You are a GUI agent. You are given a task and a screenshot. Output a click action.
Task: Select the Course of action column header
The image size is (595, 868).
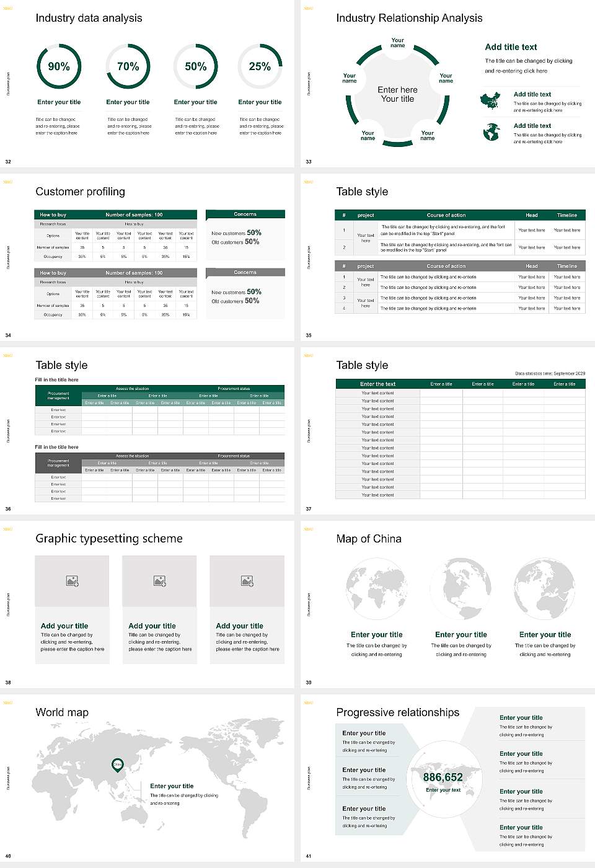pos(446,215)
